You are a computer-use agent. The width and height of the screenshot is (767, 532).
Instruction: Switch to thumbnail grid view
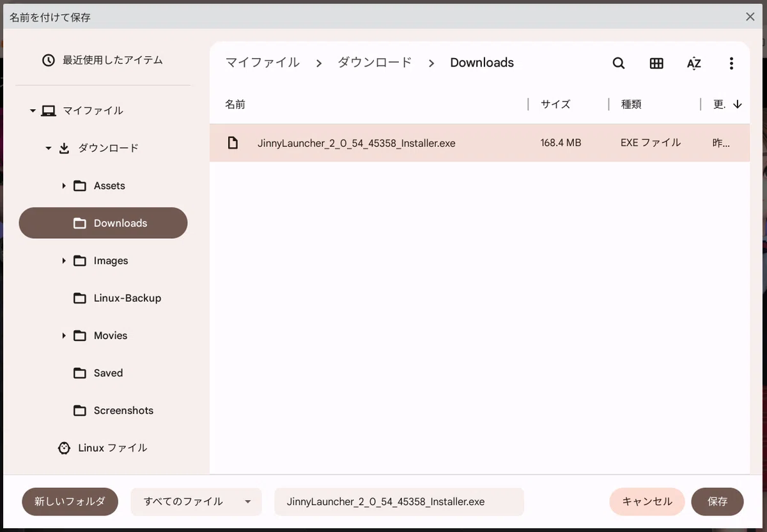(x=656, y=63)
